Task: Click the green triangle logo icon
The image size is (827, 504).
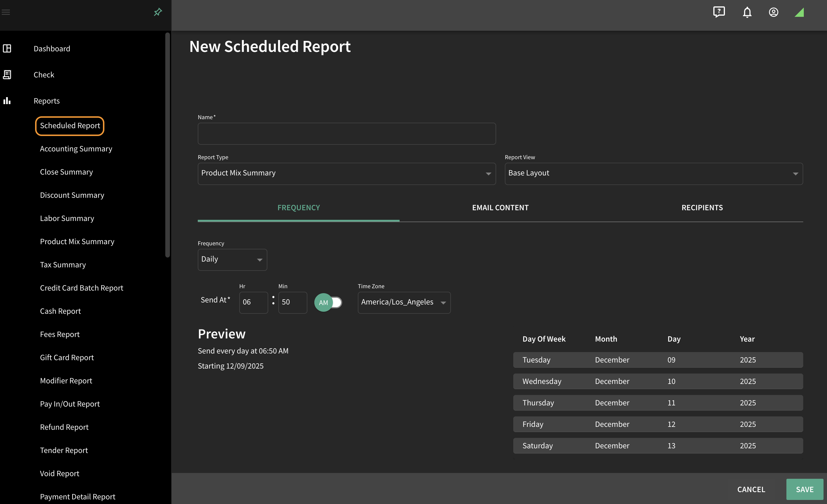Action: [x=799, y=12]
